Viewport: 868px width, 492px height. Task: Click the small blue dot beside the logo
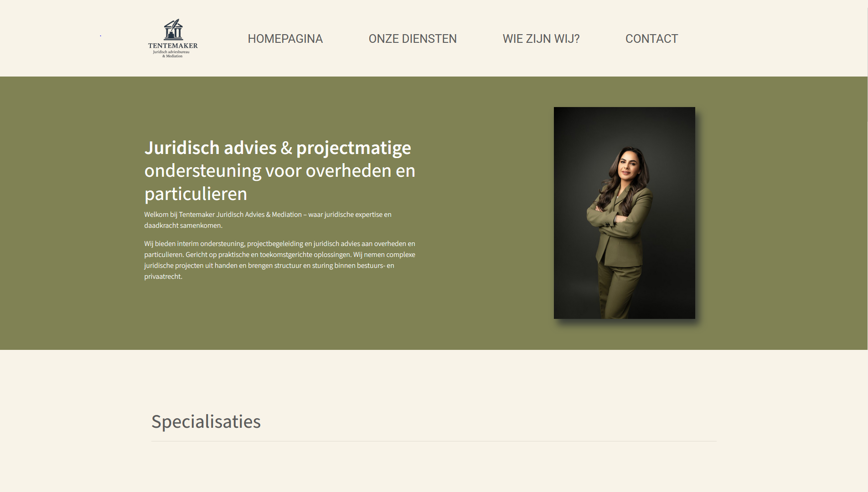pyautogui.click(x=100, y=36)
